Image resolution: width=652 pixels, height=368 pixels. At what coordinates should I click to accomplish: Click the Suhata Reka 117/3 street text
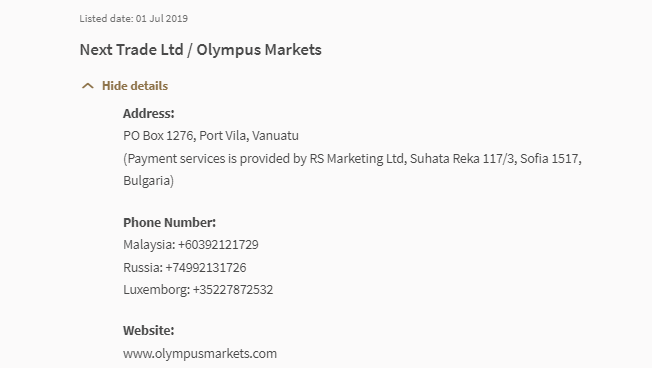(x=462, y=158)
